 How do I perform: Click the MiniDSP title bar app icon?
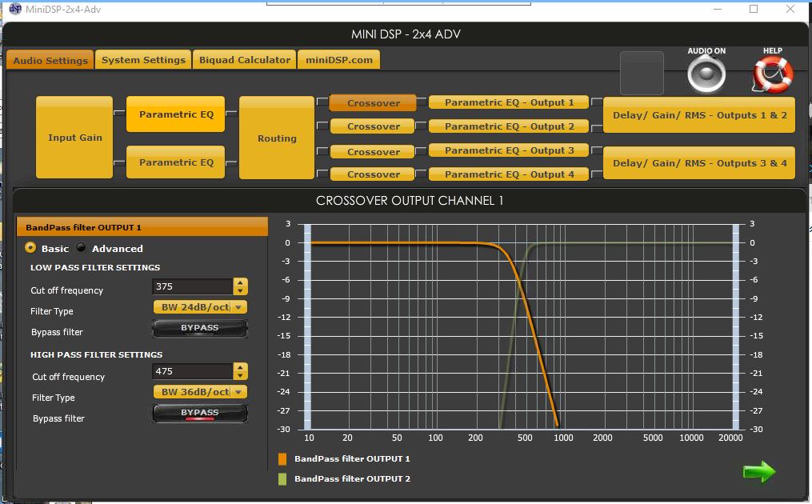[x=15, y=9]
